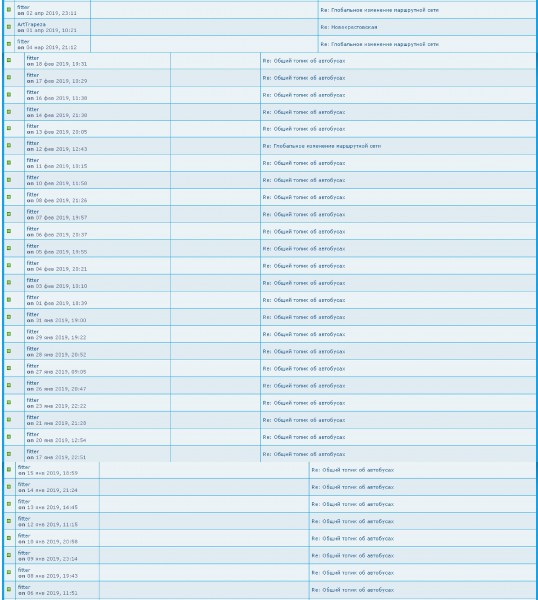538x600 pixels.
Task: Click green post icon for 12 фев 2019 row
Action: [x=9, y=146]
